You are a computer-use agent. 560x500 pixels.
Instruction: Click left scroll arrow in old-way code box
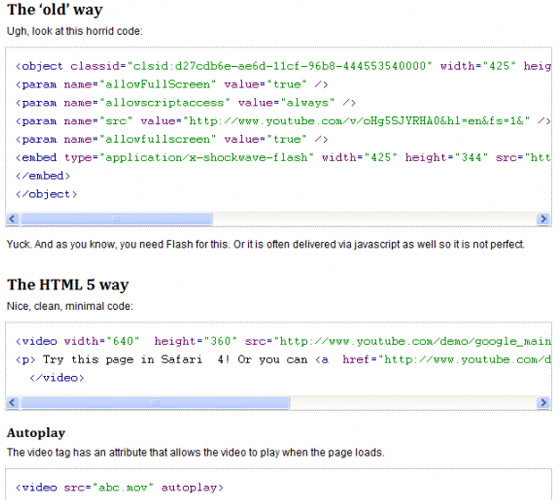[x=12, y=219]
